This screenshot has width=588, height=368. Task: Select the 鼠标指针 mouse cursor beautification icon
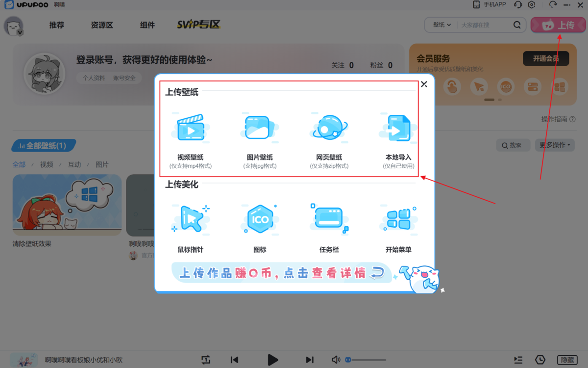pyautogui.click(x=191, y=219)
